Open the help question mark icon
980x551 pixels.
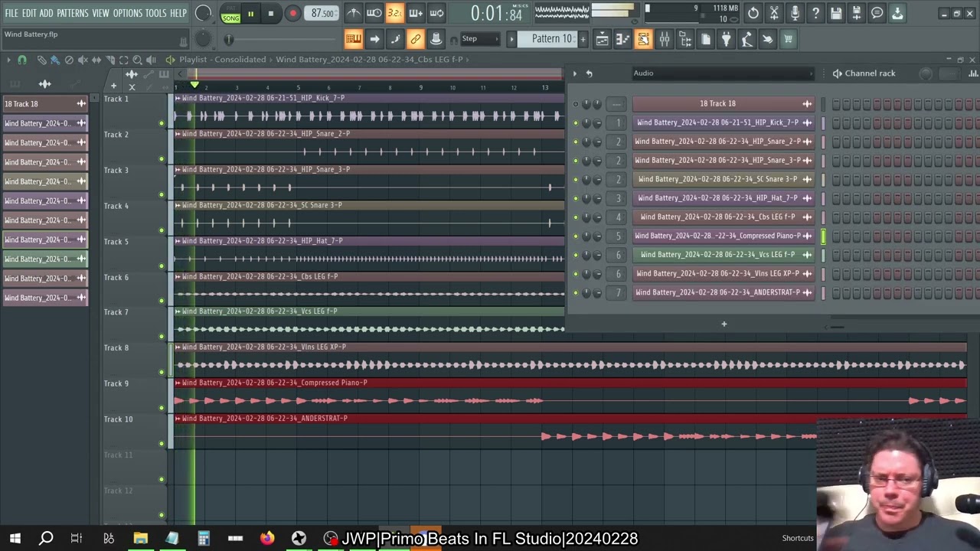tap(815, 13)
